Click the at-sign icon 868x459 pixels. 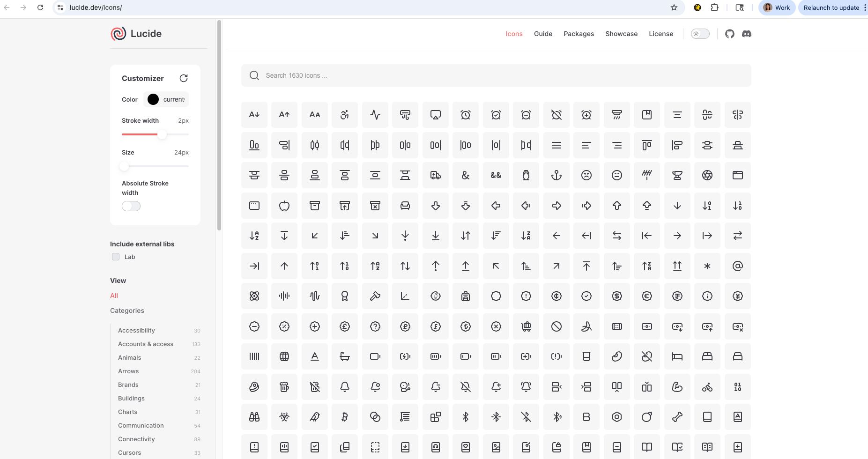click(738, 266)
